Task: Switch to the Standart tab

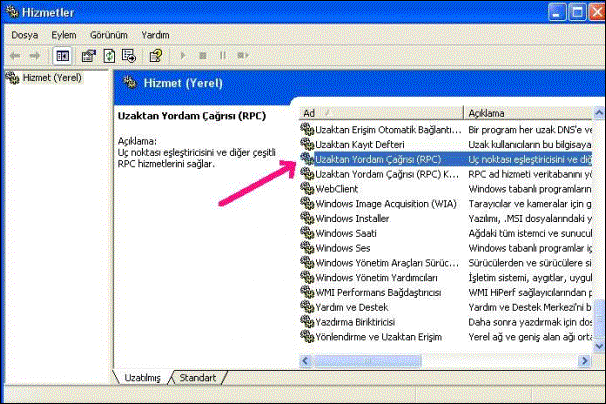Action: (x=197, y=378)
